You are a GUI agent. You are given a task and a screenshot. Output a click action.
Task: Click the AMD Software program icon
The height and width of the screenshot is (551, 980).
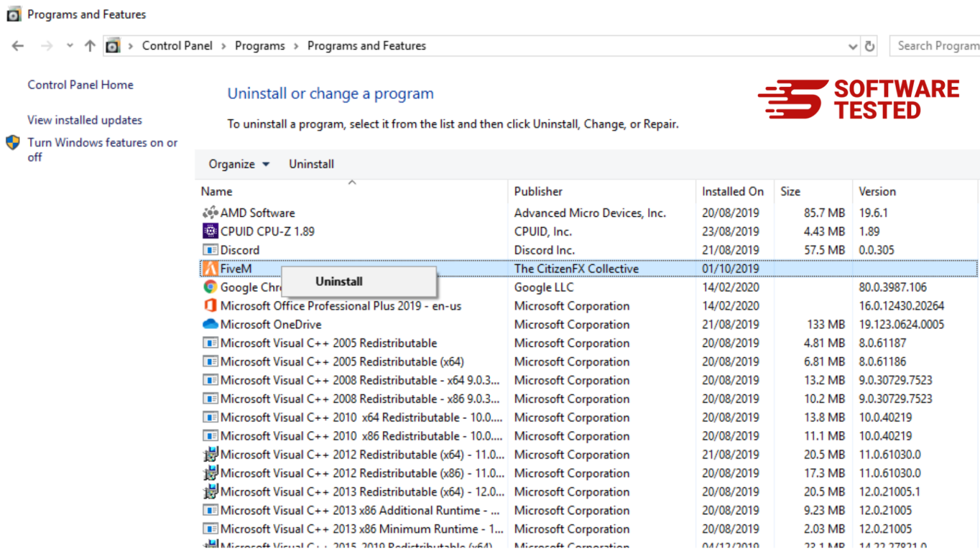[x=210, y=212]
